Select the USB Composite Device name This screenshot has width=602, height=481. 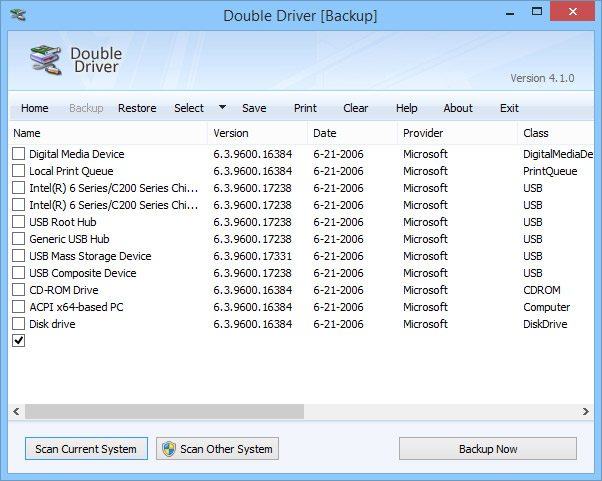pos(83,273)
